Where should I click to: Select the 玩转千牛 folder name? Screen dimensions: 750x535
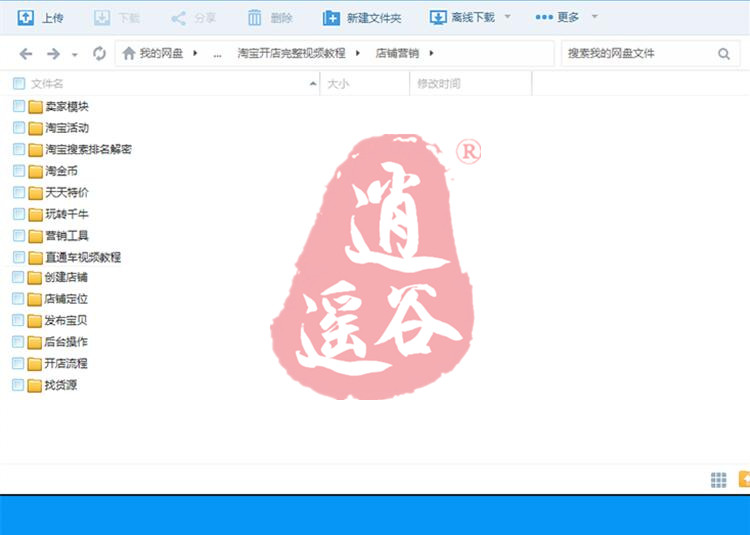coord(66,214)
